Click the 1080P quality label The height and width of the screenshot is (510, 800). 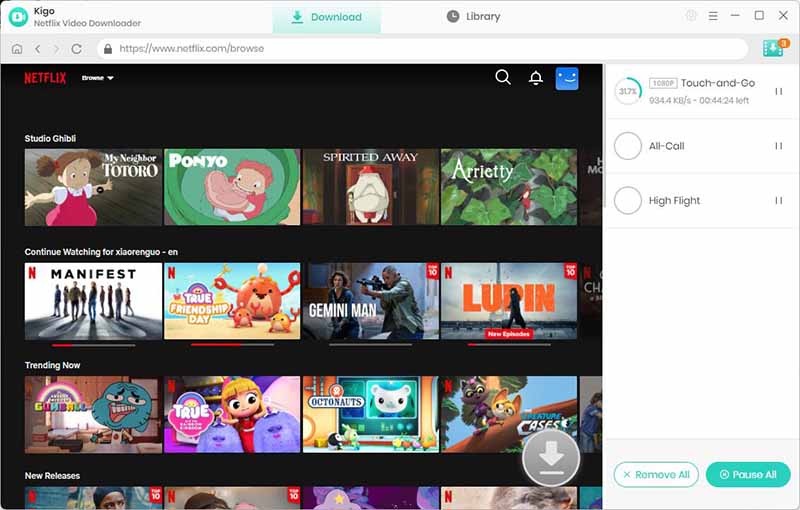tap(663, 83)
